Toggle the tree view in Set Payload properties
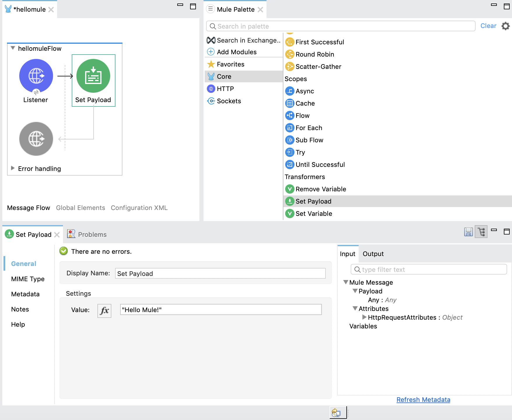Viewport: 512px width, 420px height. click(x=481, y=232)
